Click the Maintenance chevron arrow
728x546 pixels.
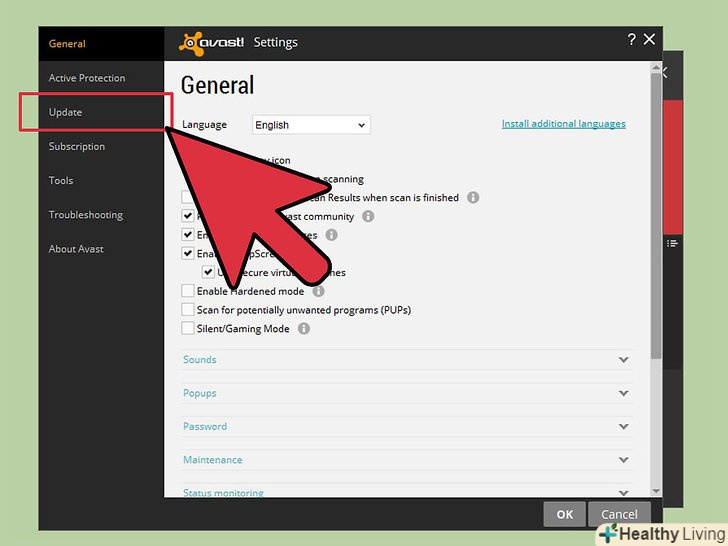click(624, 460)
